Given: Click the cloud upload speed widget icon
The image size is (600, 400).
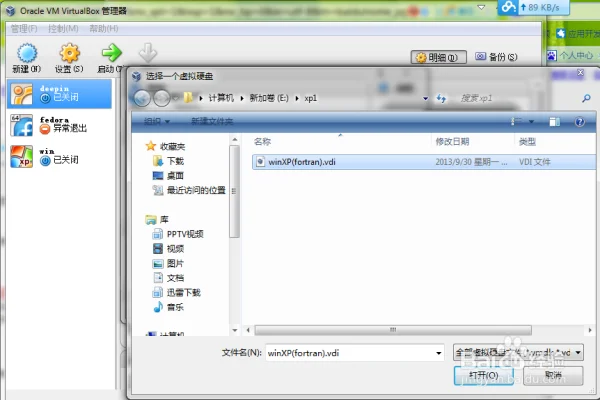Looking at the screenshot, I should [x=508, y=7].
